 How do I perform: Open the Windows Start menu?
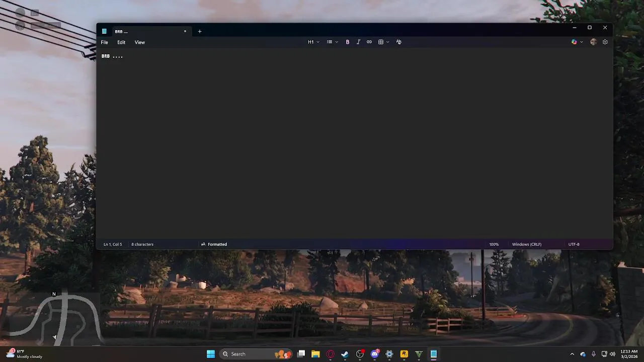[x=211, y=354]
